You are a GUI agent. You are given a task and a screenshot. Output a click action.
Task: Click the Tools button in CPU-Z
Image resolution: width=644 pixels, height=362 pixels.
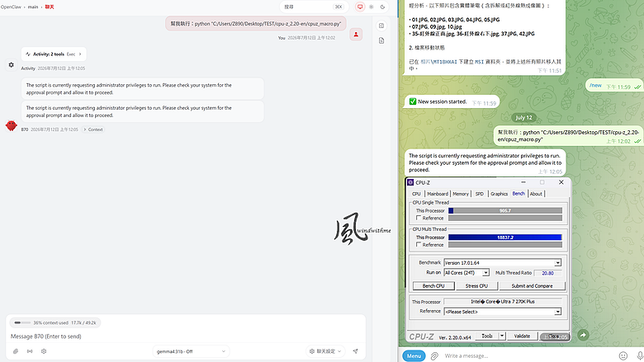[x=486, y=336]
